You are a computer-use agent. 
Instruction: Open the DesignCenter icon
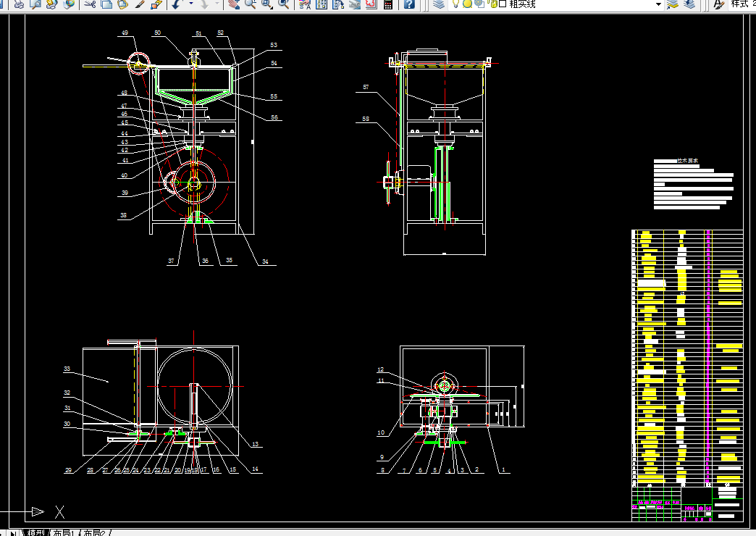tap(322, 4)
